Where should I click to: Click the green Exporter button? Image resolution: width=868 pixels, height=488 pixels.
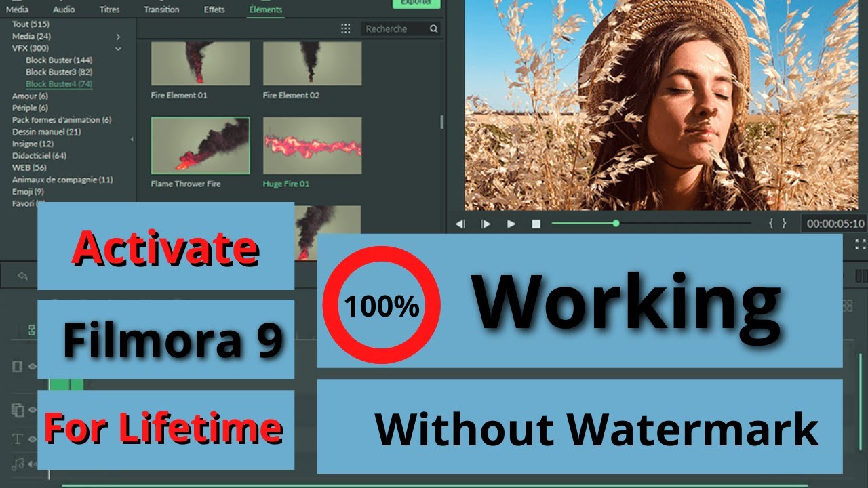416,3
